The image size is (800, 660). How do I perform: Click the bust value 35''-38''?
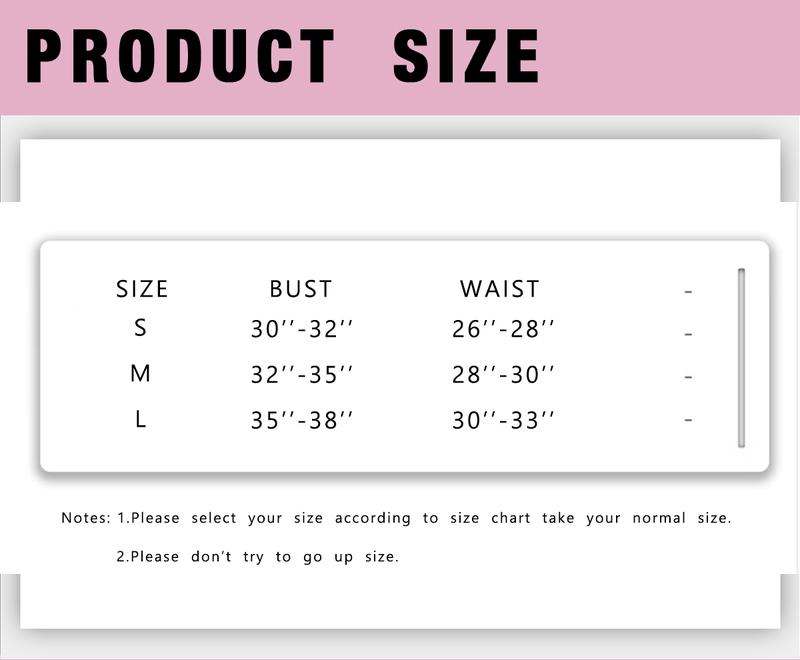[302, 421]
